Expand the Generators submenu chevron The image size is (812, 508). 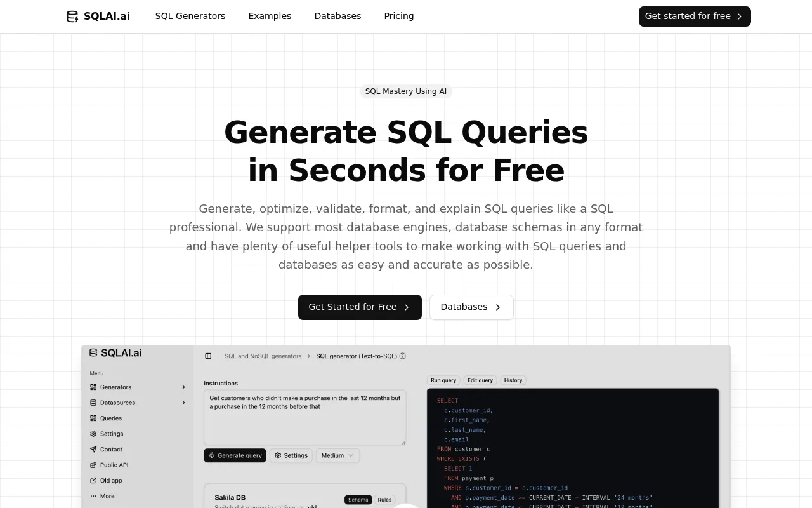[x=183, y=387]
